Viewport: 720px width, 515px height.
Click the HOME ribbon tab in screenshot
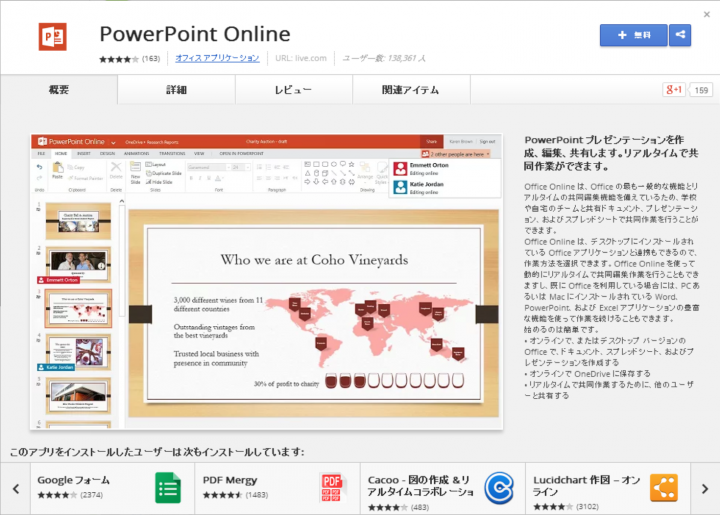coord(61,153)
